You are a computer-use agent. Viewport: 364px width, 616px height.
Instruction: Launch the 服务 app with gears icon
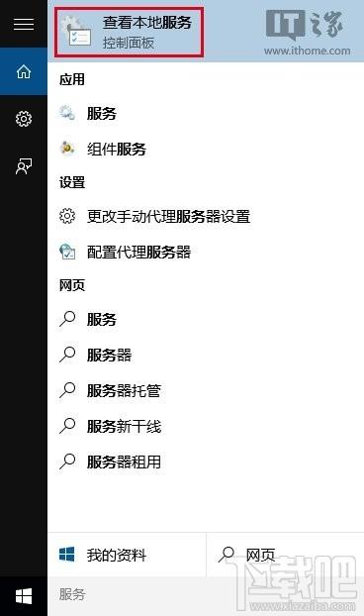coord(206,114)
